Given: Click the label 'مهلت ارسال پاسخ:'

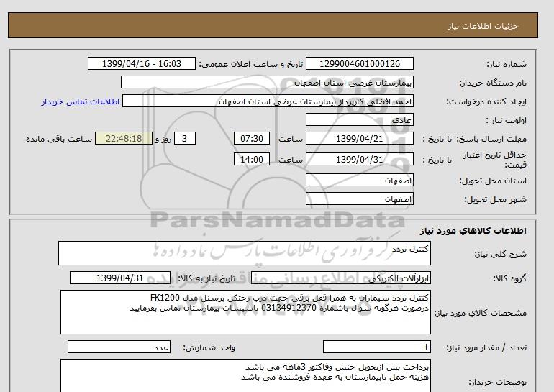Looking at the screenshot, I should pyautogui.click(x=491, y=139).
